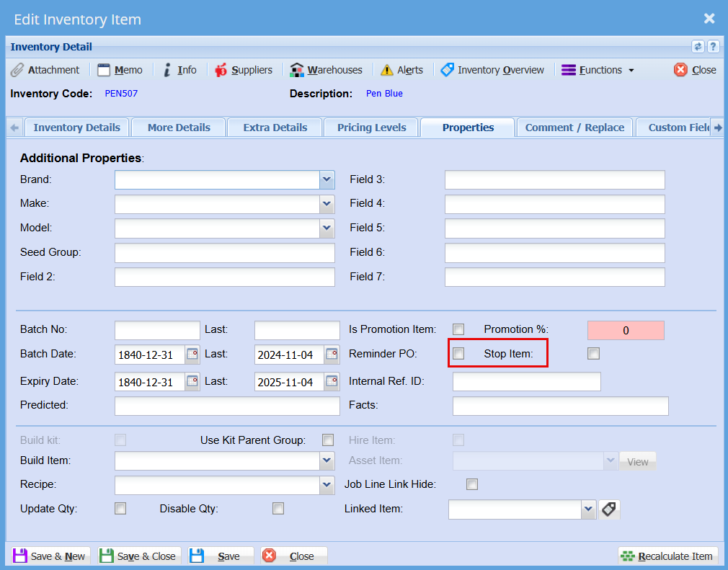Open the Recipe dropdown

click(x=327, y=485)
